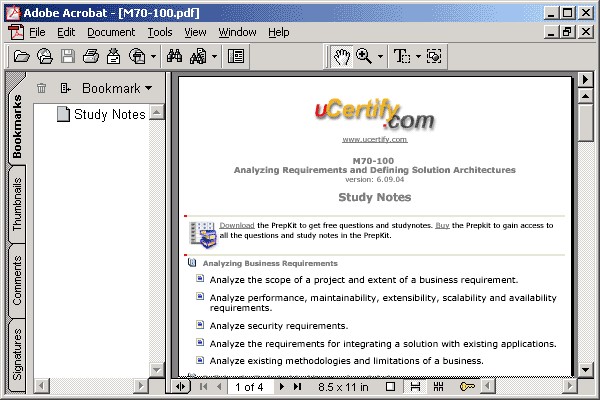Select the Text Select tool
600x400 pixels.
[401, 57]
